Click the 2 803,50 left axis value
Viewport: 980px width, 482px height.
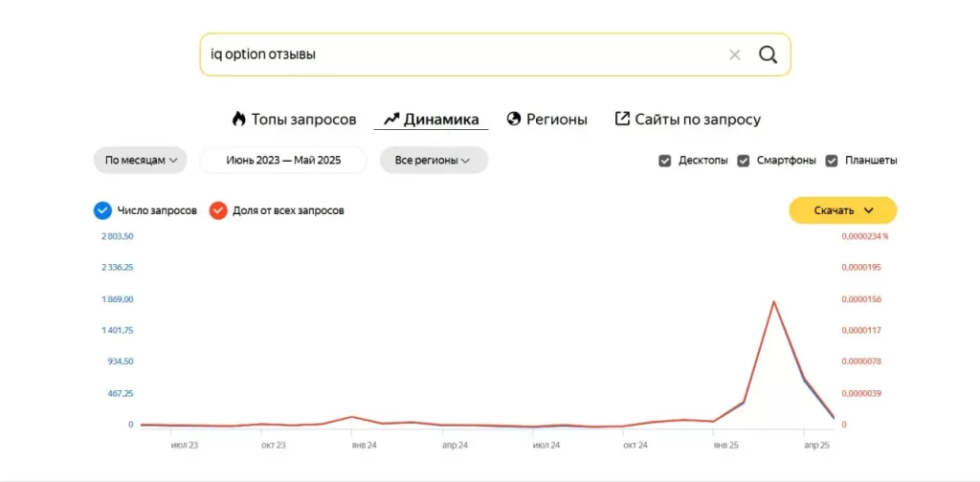tap(118, 236)
